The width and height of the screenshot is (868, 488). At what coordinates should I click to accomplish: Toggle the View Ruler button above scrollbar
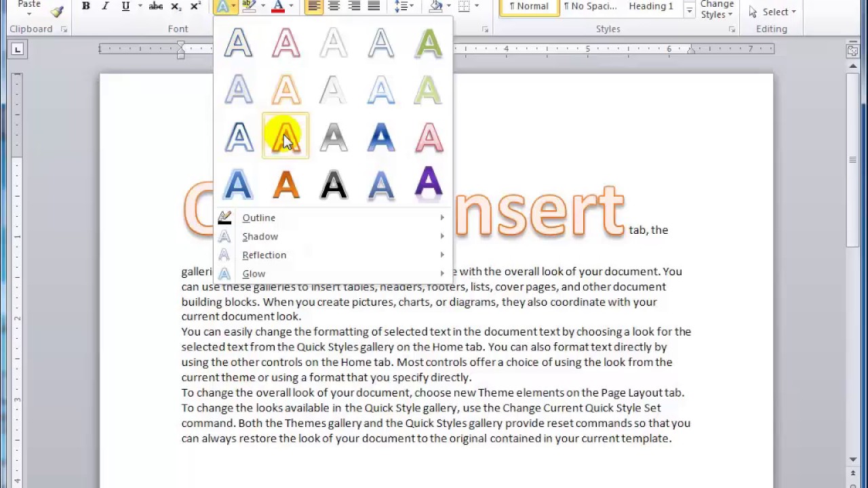(x=853, y=51)
